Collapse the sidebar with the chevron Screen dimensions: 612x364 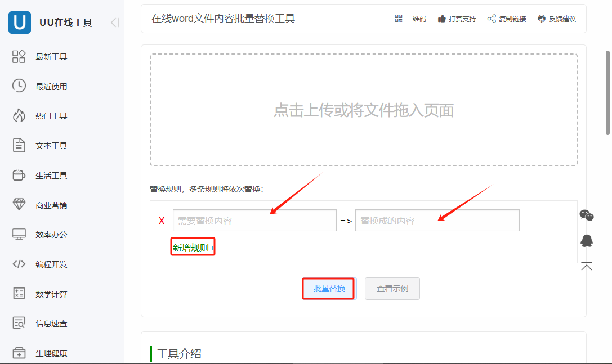click(114, 23)
